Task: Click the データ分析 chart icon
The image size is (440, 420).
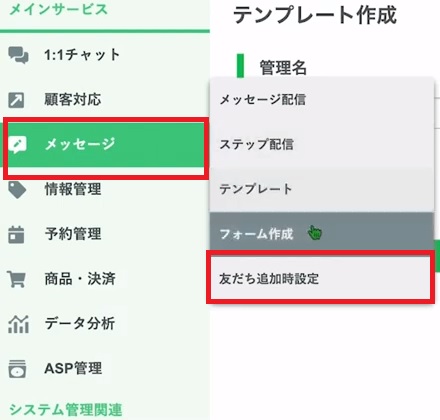Action: coord(18,324)
